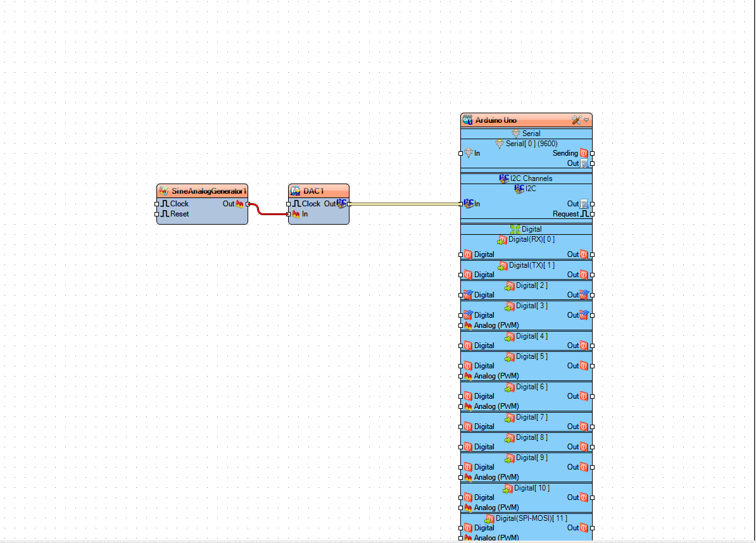Click the Serial Sending output pin
Viewport: 756px width, 543px height.
[x=593, y=153]
